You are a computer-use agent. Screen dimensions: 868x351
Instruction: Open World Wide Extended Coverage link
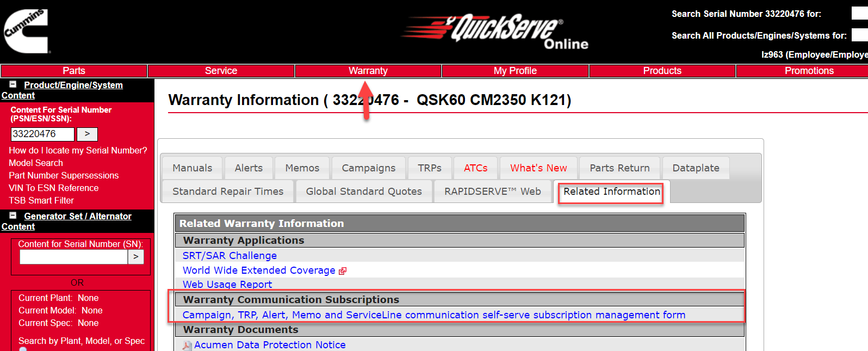coord(259,270)
